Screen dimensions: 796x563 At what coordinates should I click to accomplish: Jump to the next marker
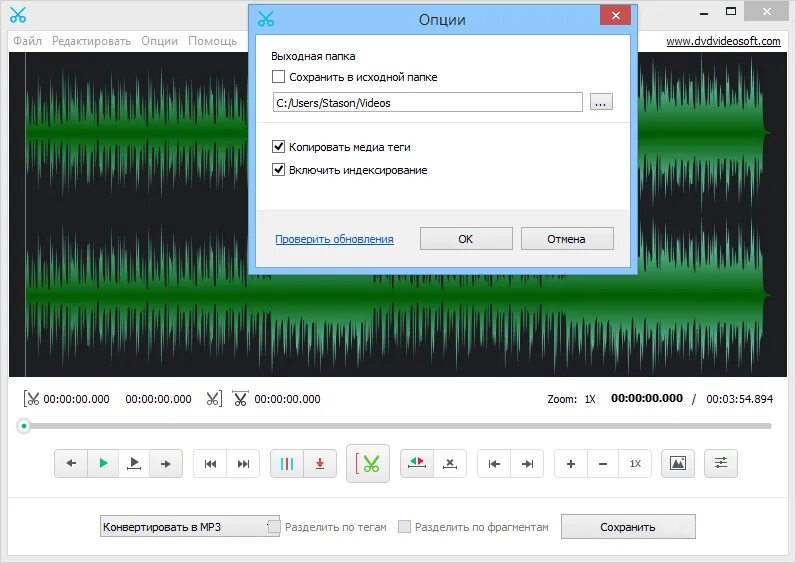point(243,463)
